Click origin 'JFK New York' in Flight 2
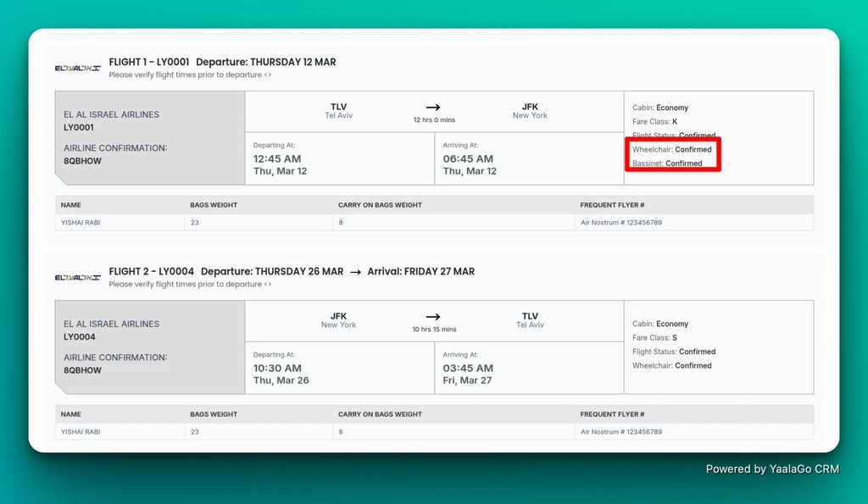This screenshot has width=868, height=504. click(338, 320)
